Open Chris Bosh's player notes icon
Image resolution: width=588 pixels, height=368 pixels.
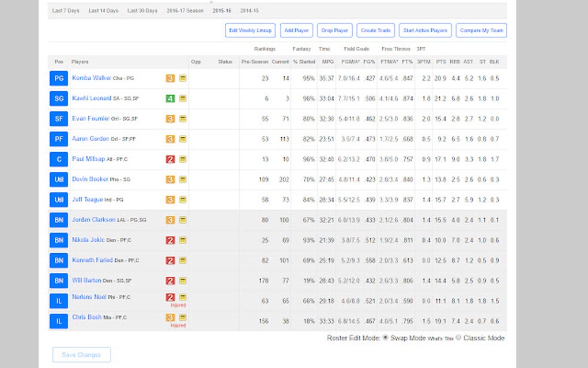tap(182, 318)
